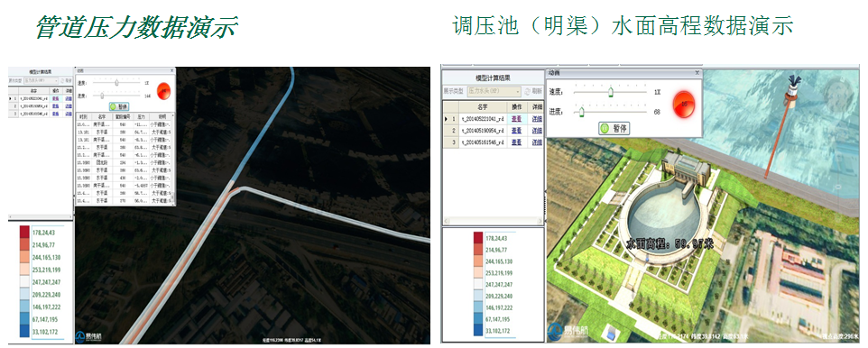This screenshot has height=348, width=868.
Task: Click 查看 link for t_201405190954_rd in right table
Action: point(516,131)
